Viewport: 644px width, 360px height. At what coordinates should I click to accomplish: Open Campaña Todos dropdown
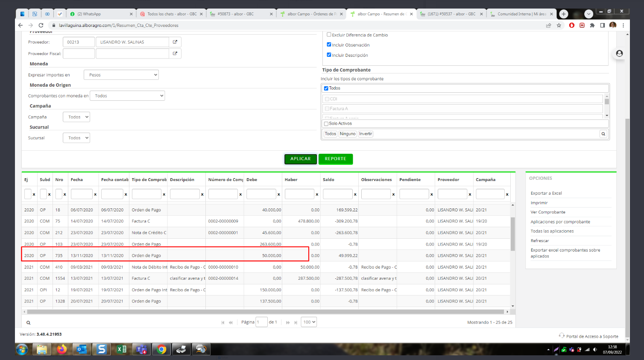tap(76, 117)
